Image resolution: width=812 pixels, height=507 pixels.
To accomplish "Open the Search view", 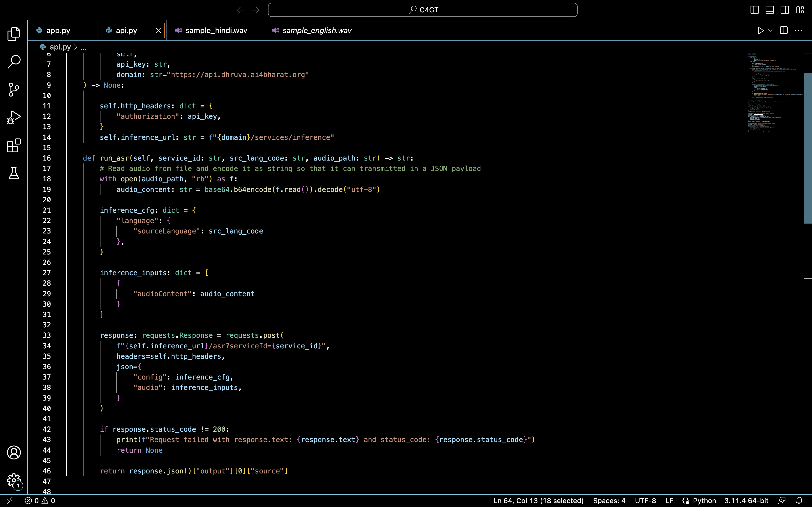I will pyautogui.click(x=14, y=61).
